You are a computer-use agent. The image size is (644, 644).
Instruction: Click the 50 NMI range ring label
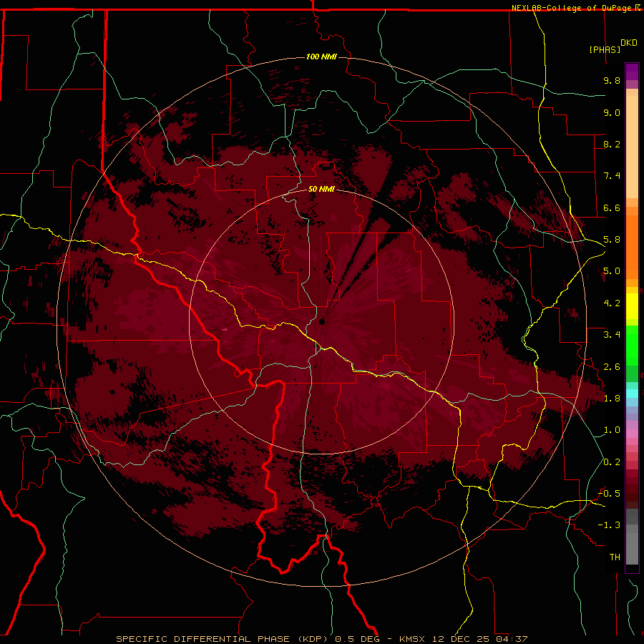pos(321,189)
